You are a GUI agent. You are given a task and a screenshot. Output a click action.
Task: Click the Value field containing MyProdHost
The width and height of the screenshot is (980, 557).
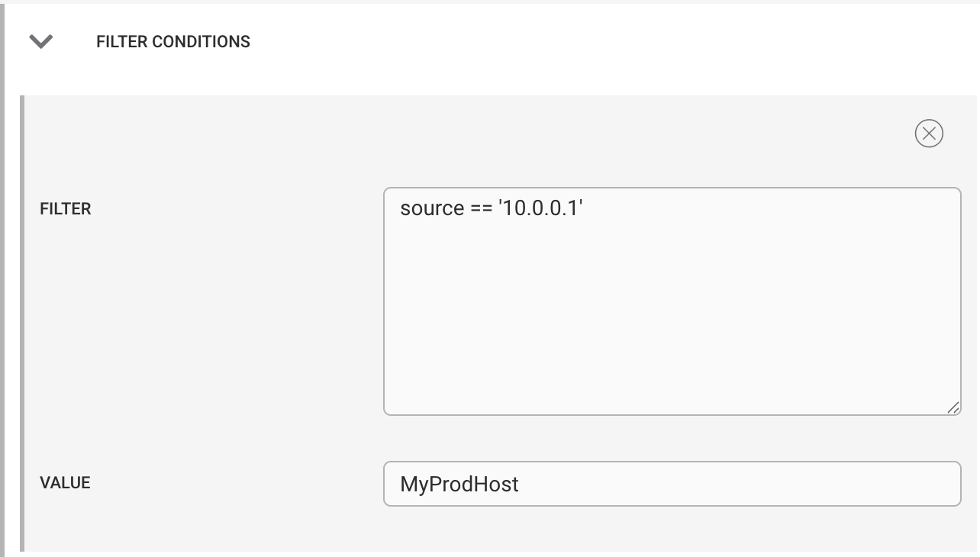[x=672, y=484]
